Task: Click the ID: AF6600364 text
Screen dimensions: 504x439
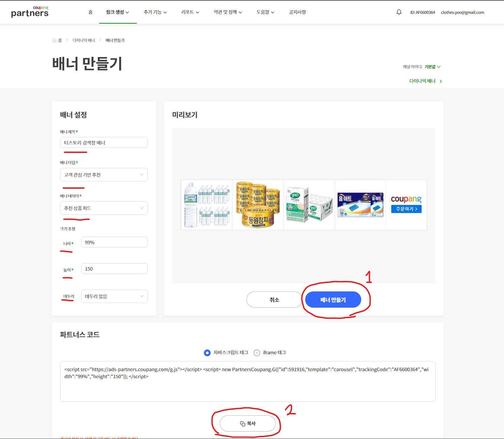Action: [423, 12]
